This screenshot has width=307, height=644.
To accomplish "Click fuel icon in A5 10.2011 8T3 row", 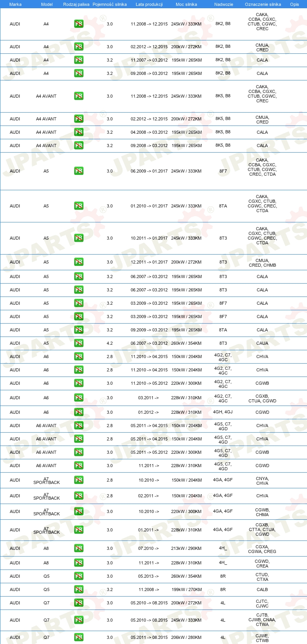I will pos(79,238).
